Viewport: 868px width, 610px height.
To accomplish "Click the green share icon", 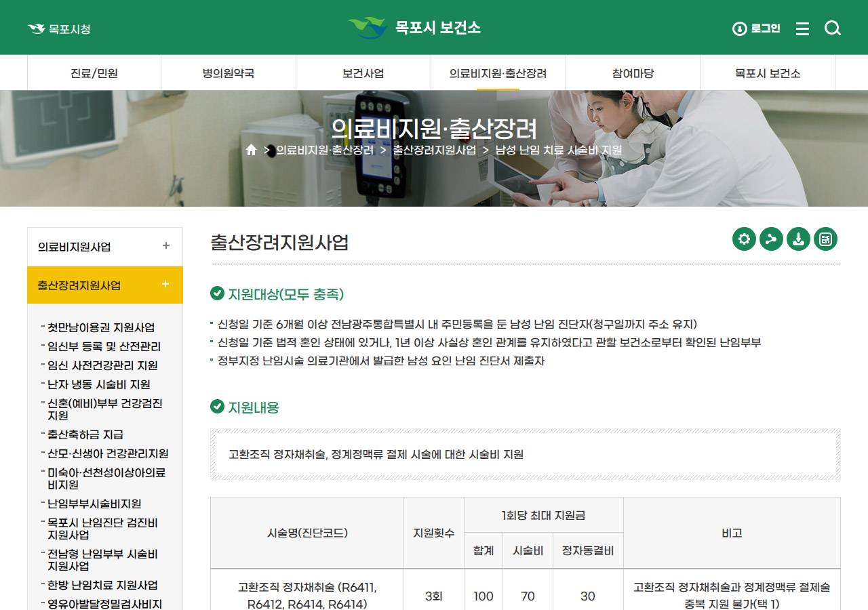I will coord(771,239).
